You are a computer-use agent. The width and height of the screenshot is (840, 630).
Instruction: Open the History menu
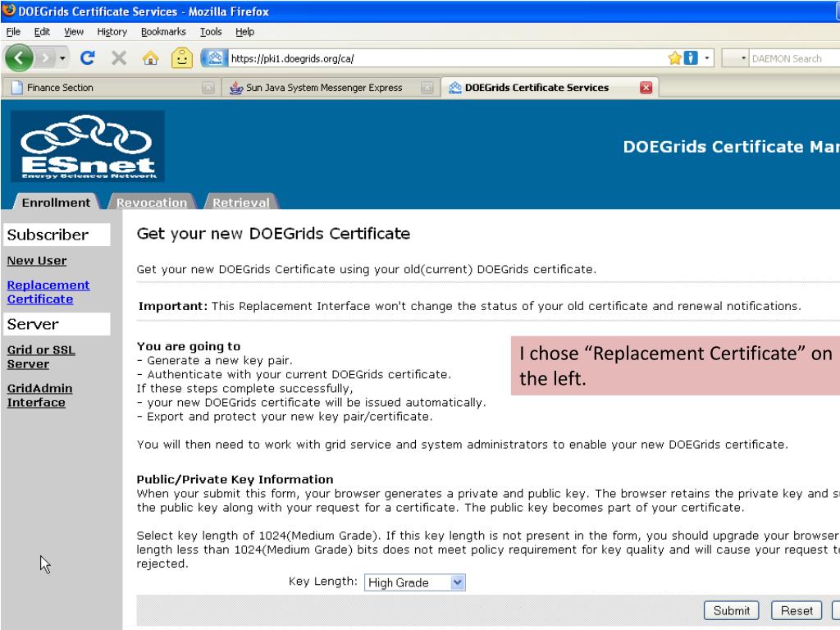tap(112, 32)
